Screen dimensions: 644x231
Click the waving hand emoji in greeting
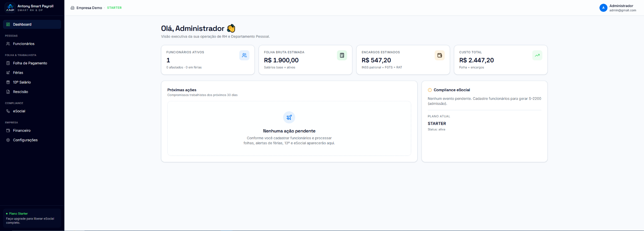(x=231, y=28)
